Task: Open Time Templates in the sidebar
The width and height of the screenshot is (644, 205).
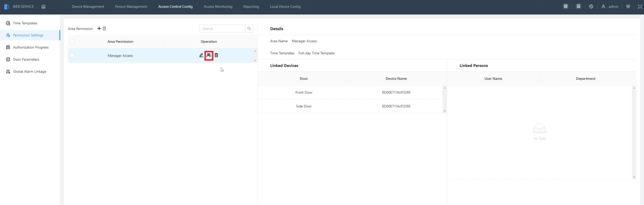Action: pos(25,23)
